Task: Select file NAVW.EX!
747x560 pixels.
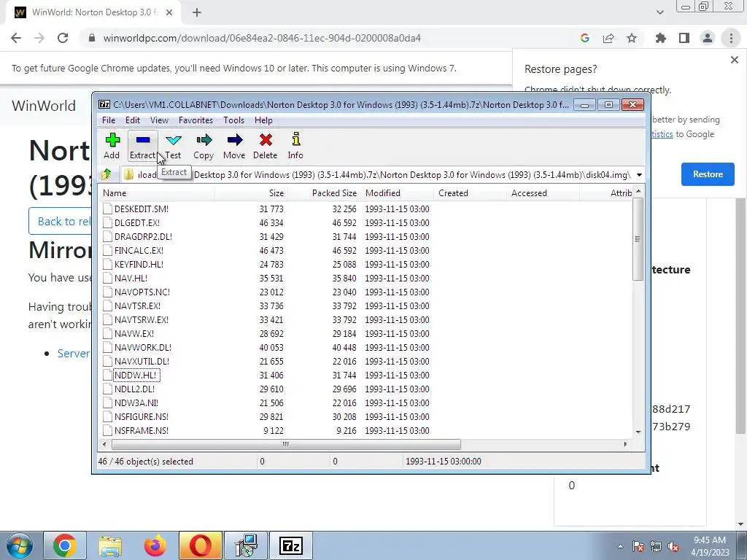Action: [x=134, y=333]
